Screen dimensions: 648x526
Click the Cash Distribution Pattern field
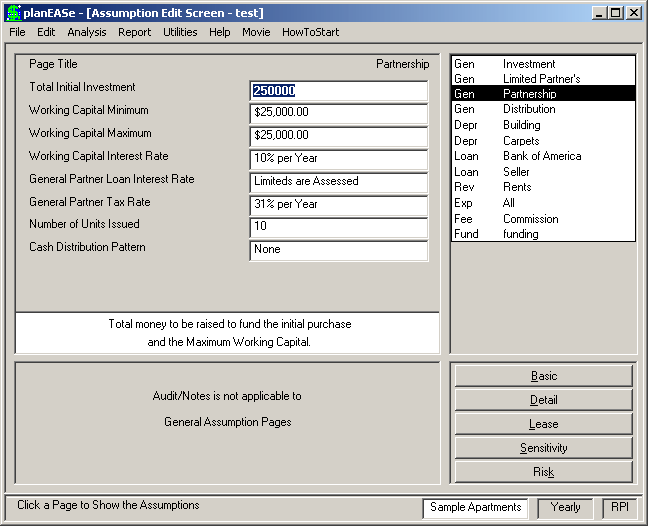point(339,251)
